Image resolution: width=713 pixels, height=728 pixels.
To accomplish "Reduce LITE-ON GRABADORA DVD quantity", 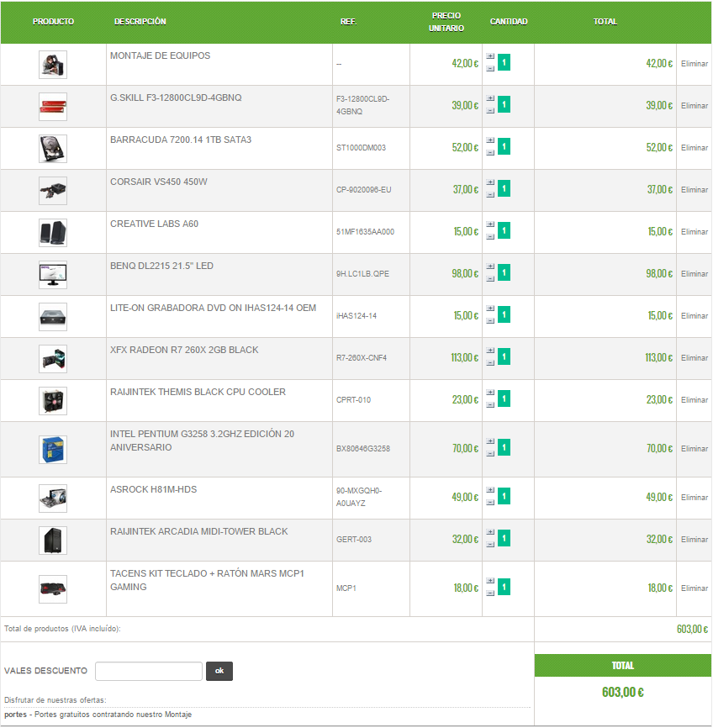I will click(490, 321).
